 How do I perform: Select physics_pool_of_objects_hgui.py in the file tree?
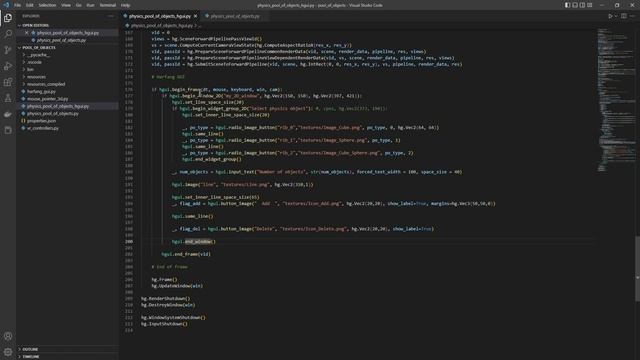pyautogui.click(x=58, y=106)
